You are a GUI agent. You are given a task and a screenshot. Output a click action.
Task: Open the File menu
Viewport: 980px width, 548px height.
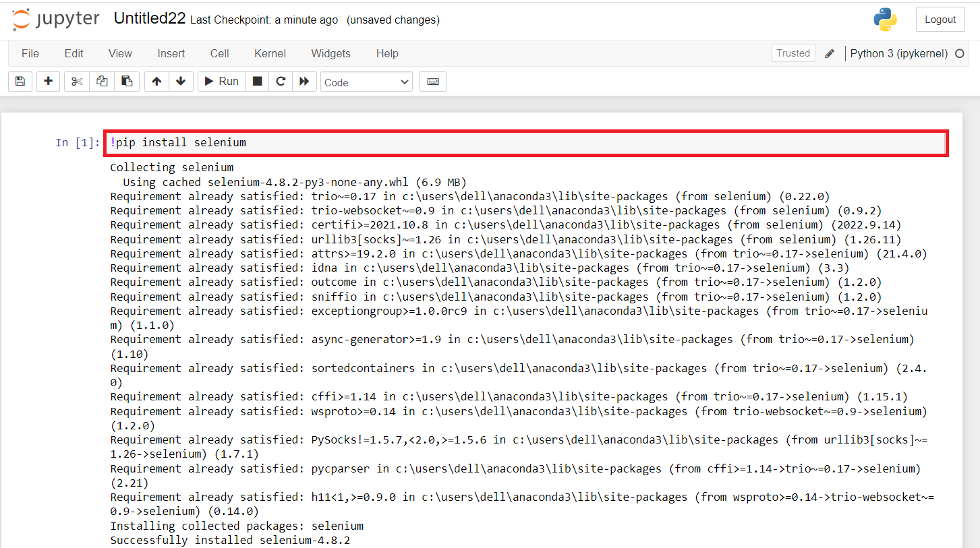[x=30, y=53]
